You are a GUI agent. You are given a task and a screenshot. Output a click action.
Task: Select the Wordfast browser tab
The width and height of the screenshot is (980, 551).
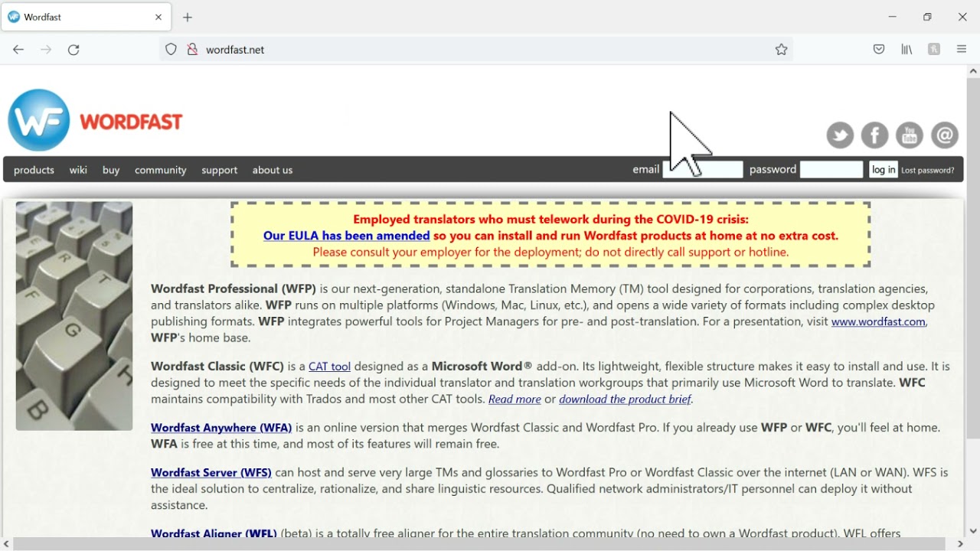[x=87, y=17]
